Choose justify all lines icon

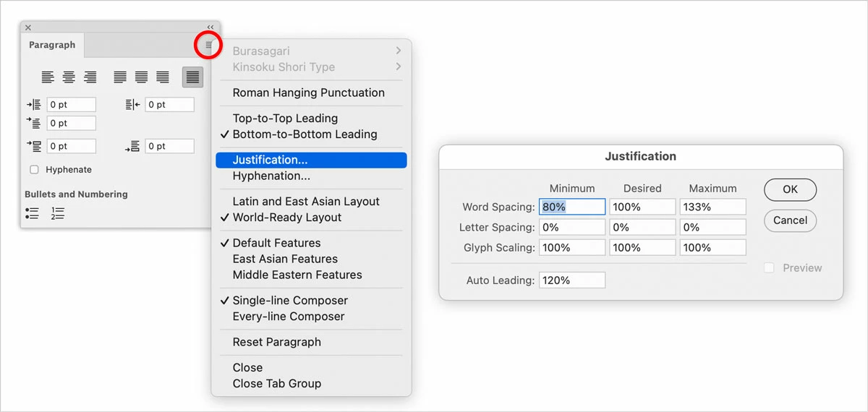(192, 77)
